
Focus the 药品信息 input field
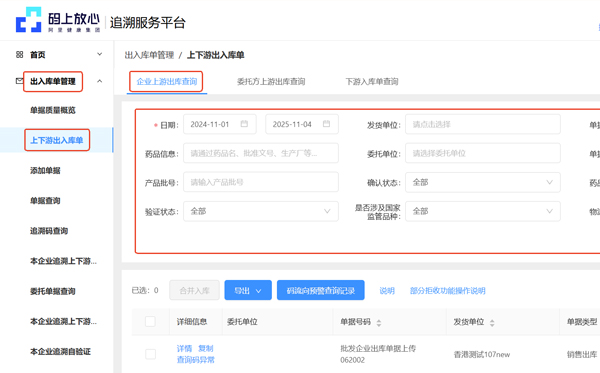pos(261,153)
